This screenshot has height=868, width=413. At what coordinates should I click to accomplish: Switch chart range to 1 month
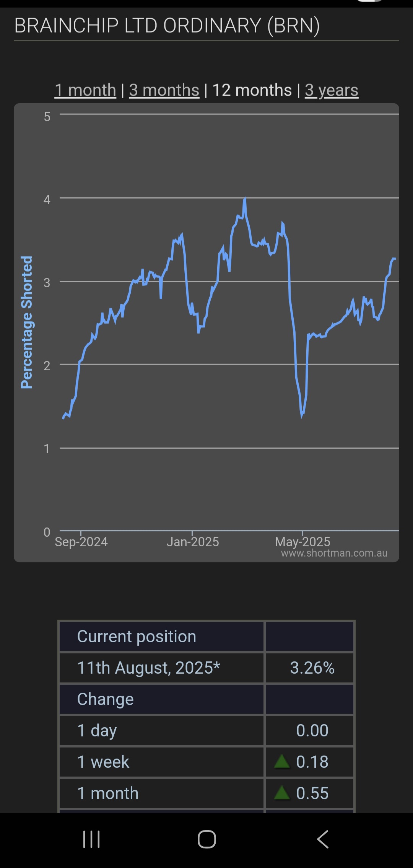[x=85, y=90]
